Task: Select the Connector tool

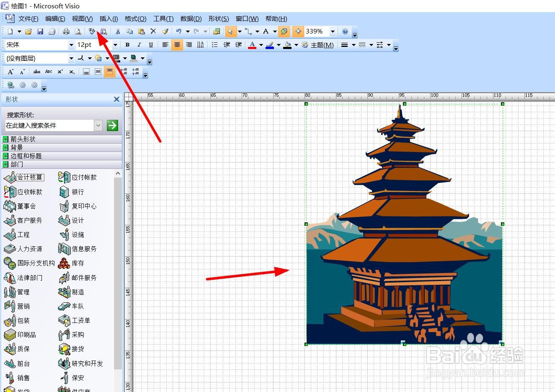Action: [249, 31]
